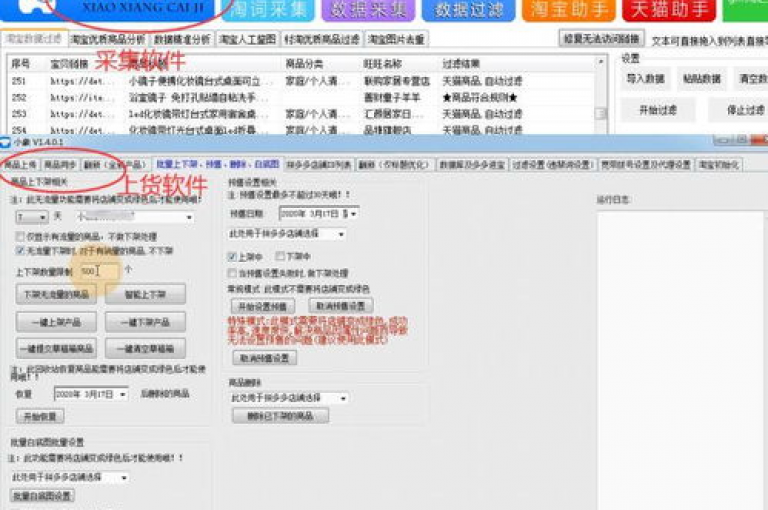
Task: Open the 淘宝人工鉴图 tab
Action: click(x=248, y=39)
